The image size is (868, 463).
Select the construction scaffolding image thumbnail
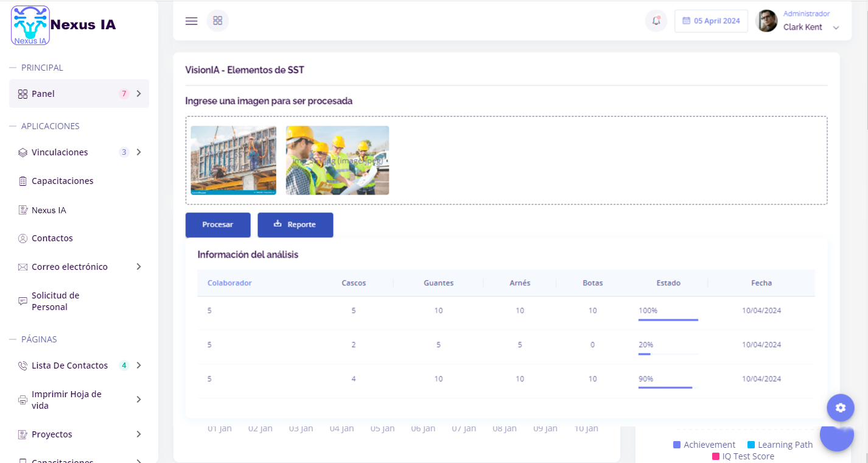233,160
